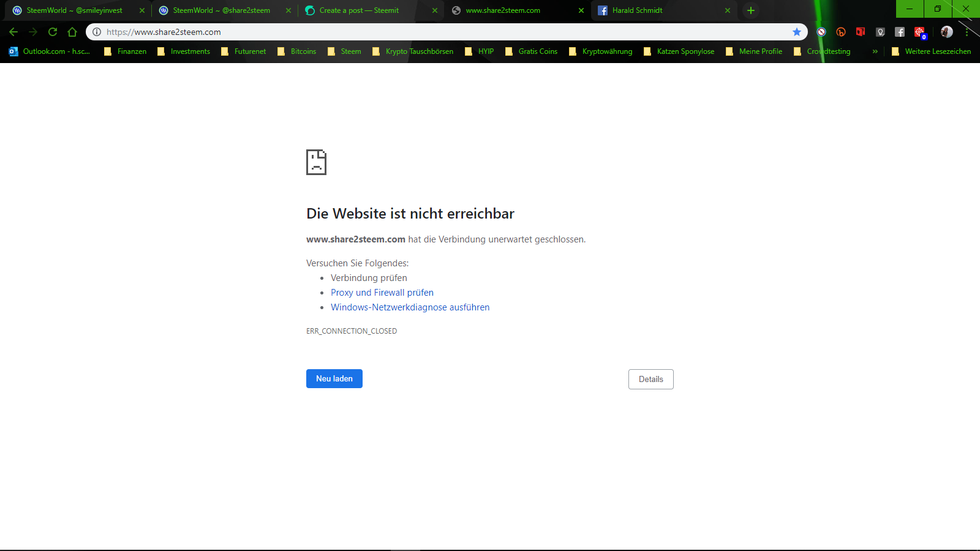Open the Weitere Lesezeichen folder
Screen dimensions: 980x551
click(931, 51)
